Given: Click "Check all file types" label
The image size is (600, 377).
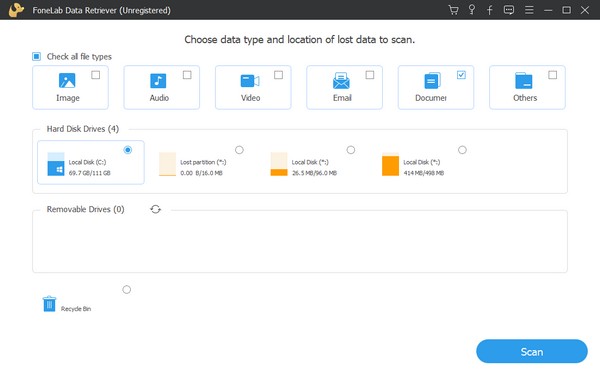Looking at the screenshot, I should [x=79, y=57].
